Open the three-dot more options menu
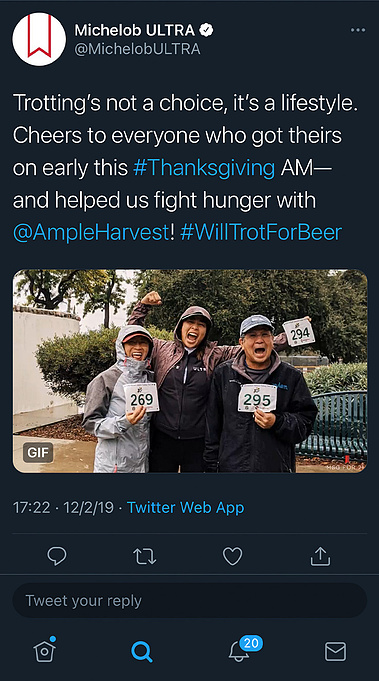The height and width of the screenshot is (681, 379). click(358, 30)
